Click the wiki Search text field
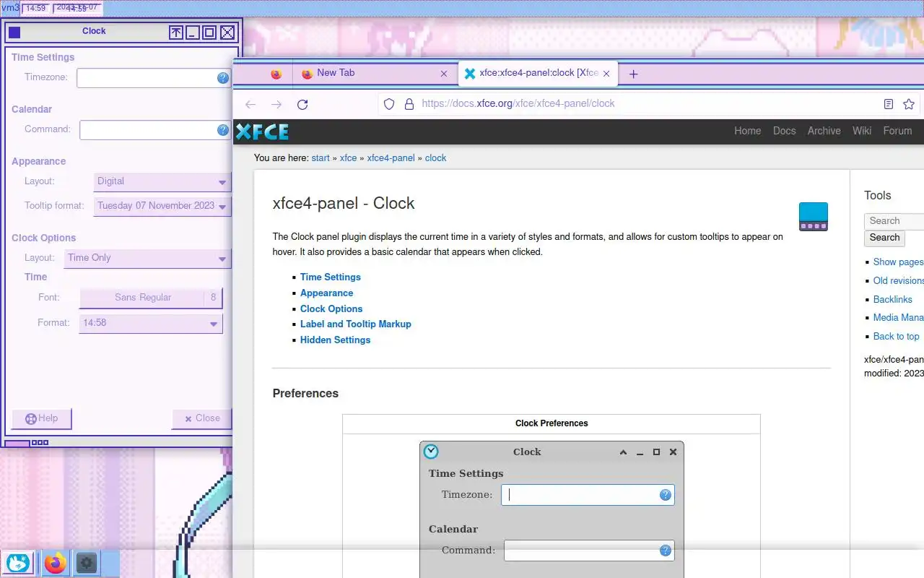Image resolution: width=924 pixels, height=578 pixels. pyautogui.click(x=894, y=221)
